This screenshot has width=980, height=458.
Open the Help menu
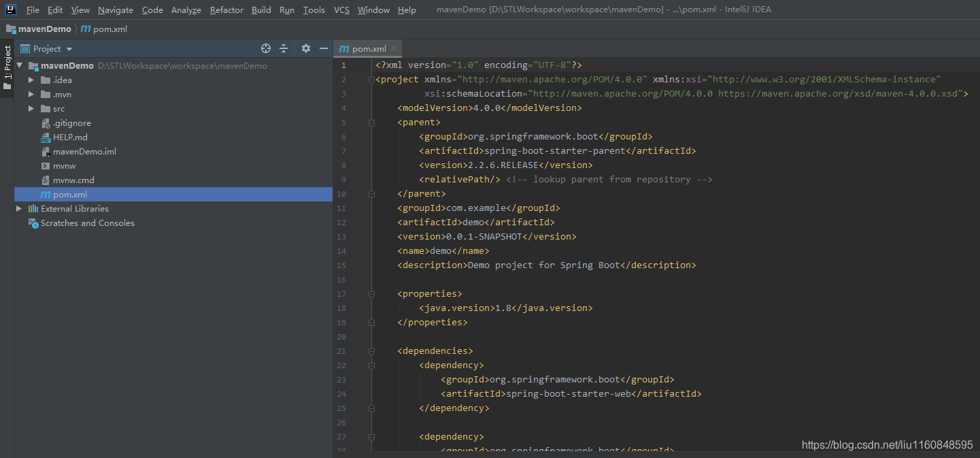click(407, 10)
